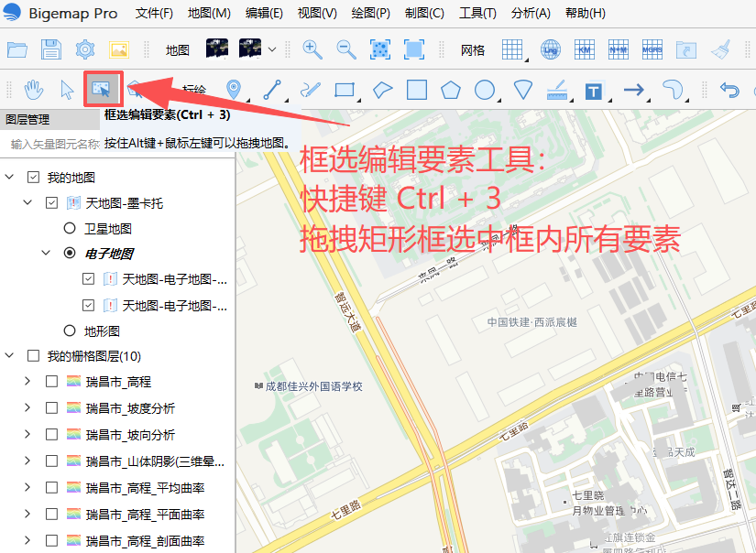Check the 瑞昌市_坡向分析 layer checkbox
Viewport: 756px width, 553px height.
tap(51, 435)
